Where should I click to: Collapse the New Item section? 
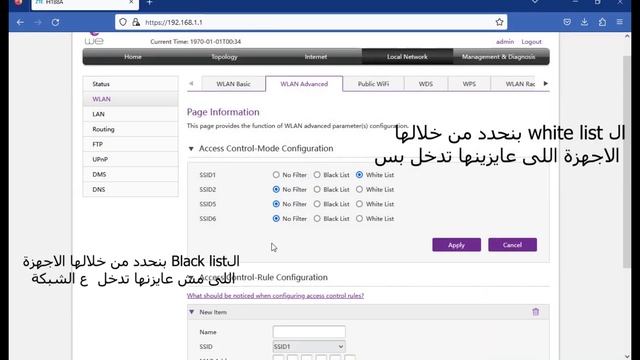tap(191, 312)
